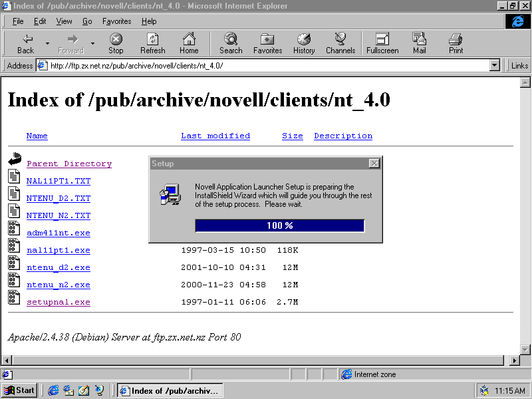This screenshot has height=399, width=532.
Task: Download the setupnal.exe link
Action: pos(59,303)
